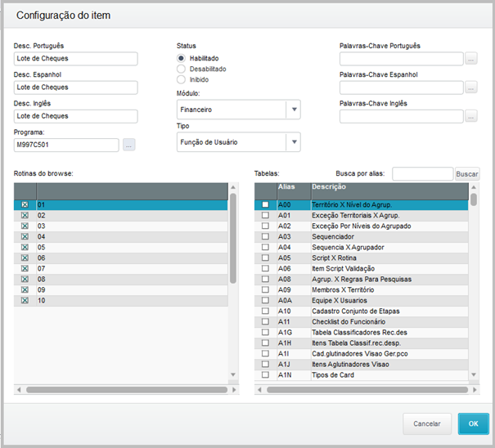Click the Tabelas list vertical scrollbar
This screenshot has height=448, width=495.
coord(473,286)
